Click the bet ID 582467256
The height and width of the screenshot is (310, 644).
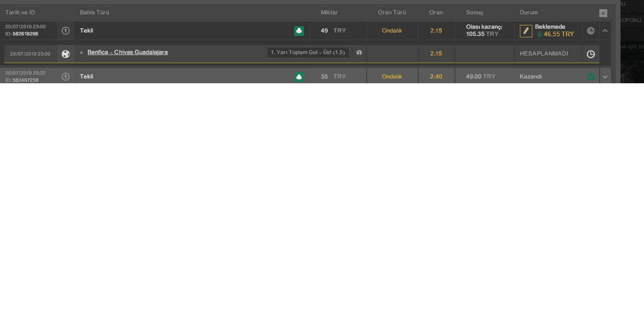pyautogui.click(x=25, y=80)
